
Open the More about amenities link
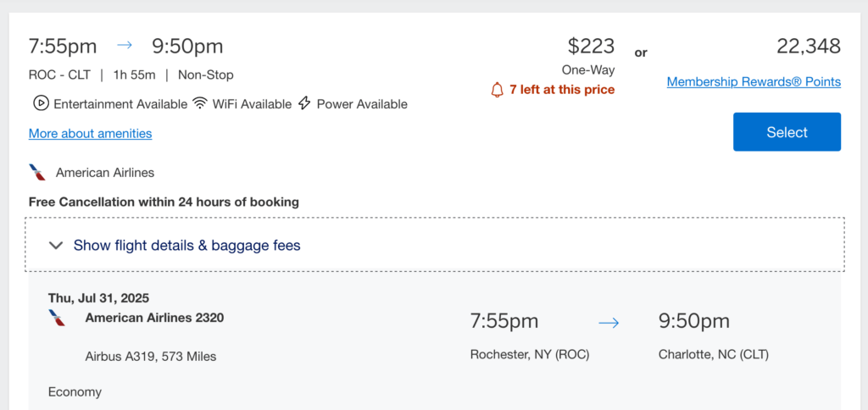coord(90,133)
